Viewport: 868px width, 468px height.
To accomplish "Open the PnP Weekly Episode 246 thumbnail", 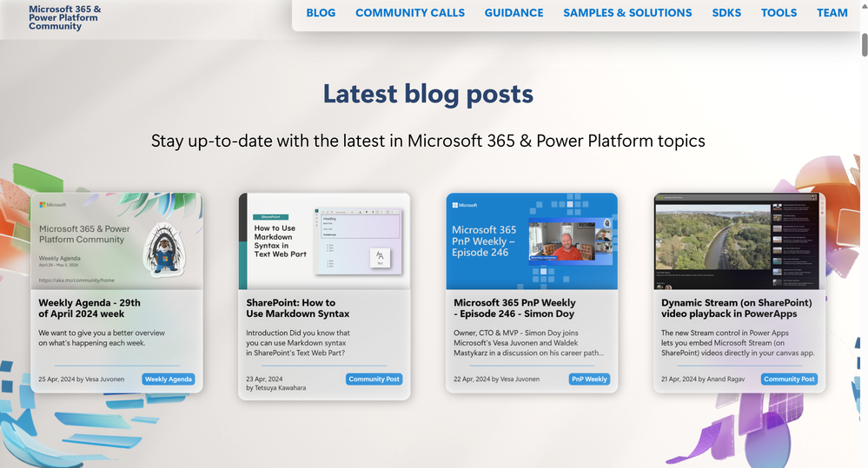I will pos(532,241).
